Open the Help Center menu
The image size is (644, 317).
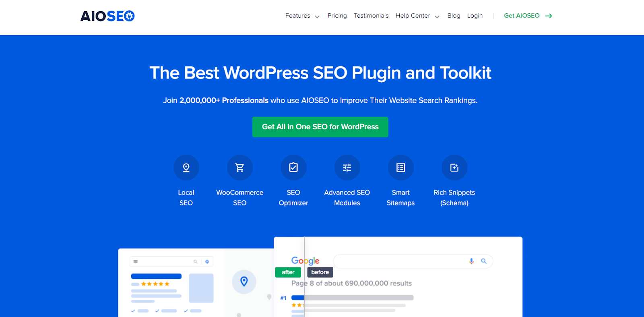point(413,16)
